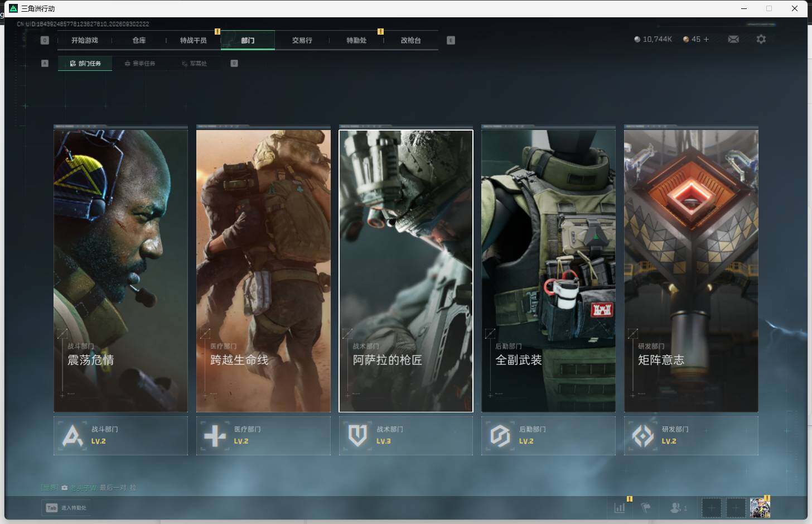812x524 pixels.
Task: Open the 全副武装 mission card
Action: click(548, 271)
